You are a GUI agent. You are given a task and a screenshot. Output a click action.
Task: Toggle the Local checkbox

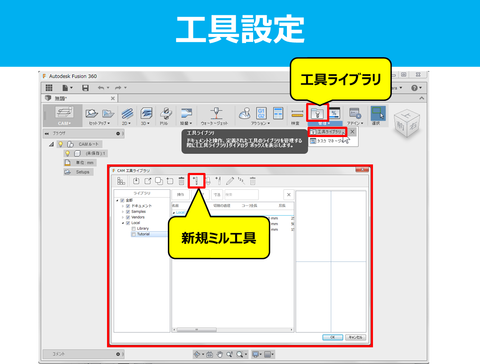[128, 223]
